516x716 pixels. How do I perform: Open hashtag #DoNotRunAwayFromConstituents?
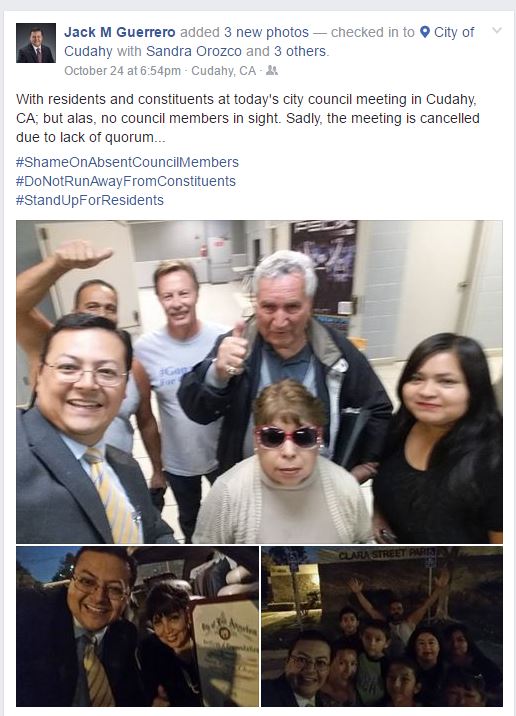126,181
